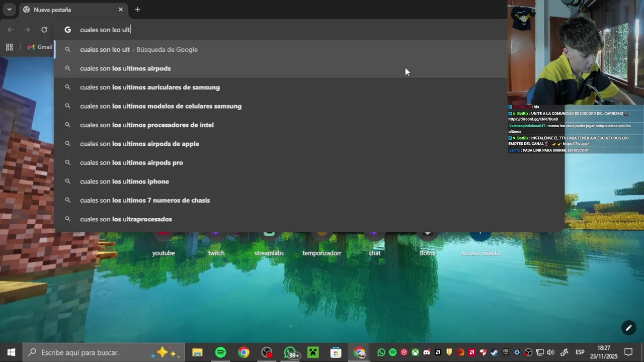
Task: Click Epic Games icon in the system tray
Action: (506, 352)
